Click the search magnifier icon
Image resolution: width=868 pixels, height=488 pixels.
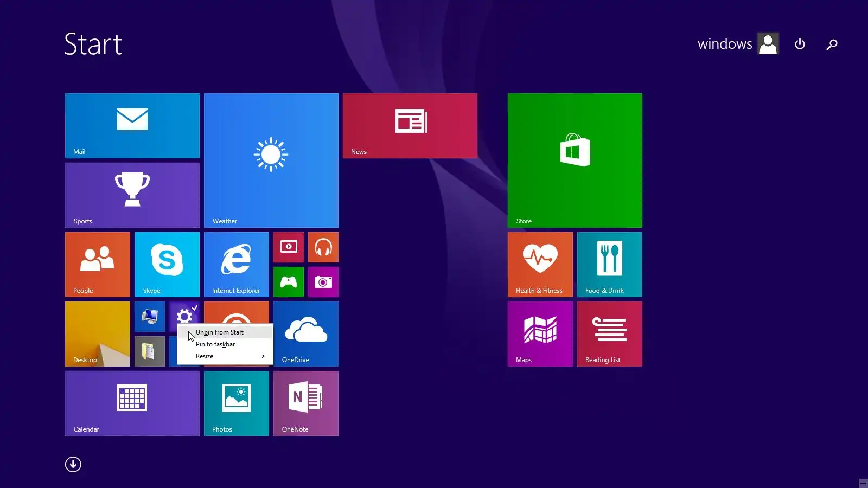pyautogui.click(x=832, y=44)
